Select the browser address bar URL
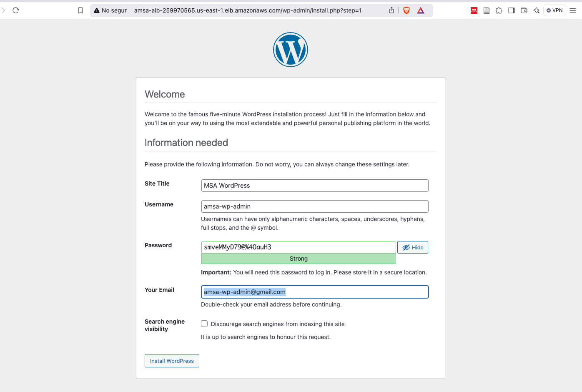 pos(248,10)
